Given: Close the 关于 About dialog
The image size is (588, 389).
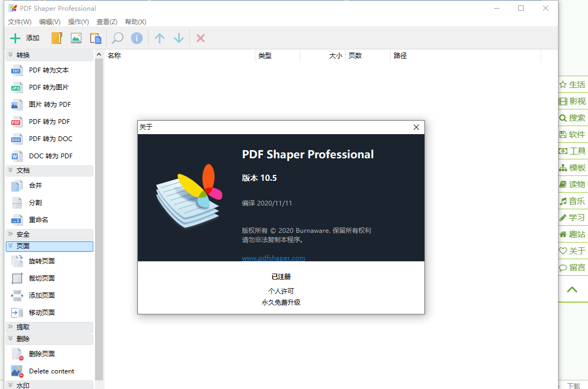Looking at the screenshot, I should click(x=416, y=127).
